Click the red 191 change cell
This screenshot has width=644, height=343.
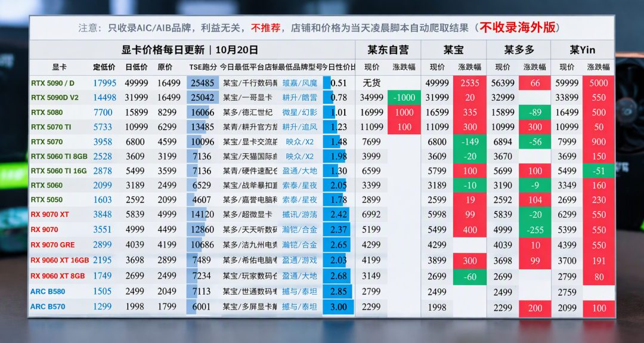point(599,261)
